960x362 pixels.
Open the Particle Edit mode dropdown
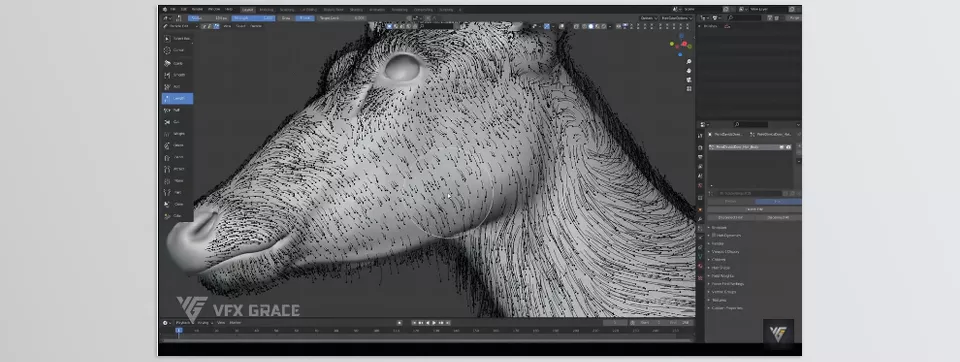click(181, 26)
